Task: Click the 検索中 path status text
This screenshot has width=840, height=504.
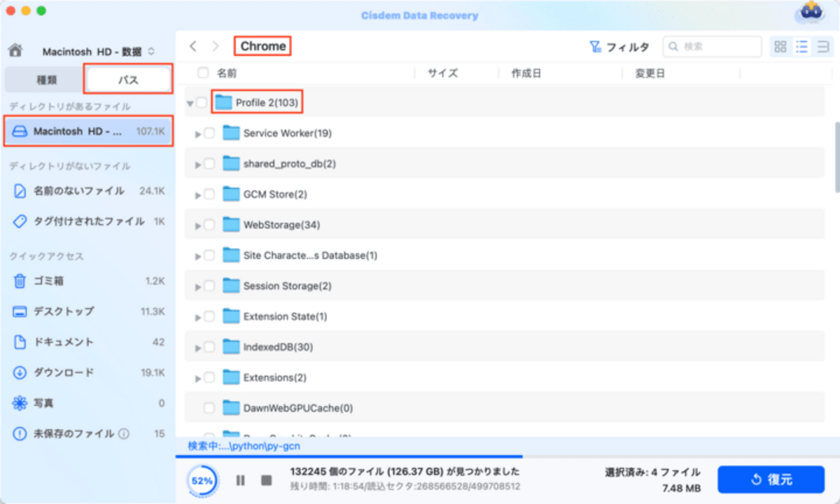Action: pyautogui.click(x=244, y=445)
